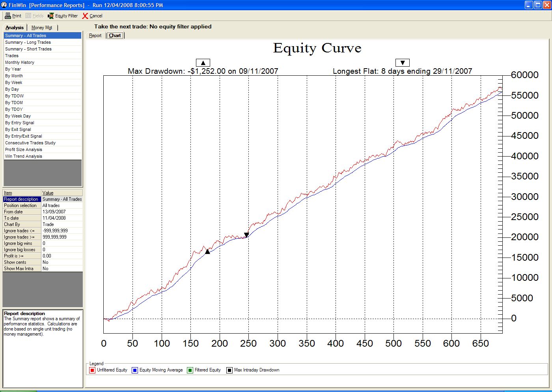Open the By Entry/Exit Signal report
Image resolution: width=552 pixels, height=392 pixels.
tap(43, 136)
